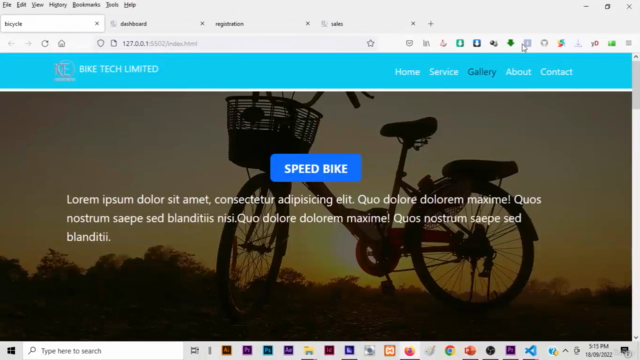This screenshot has height=360, width=640.
Task: Click the green rectangle extension icon
Action: pos(612,43)
